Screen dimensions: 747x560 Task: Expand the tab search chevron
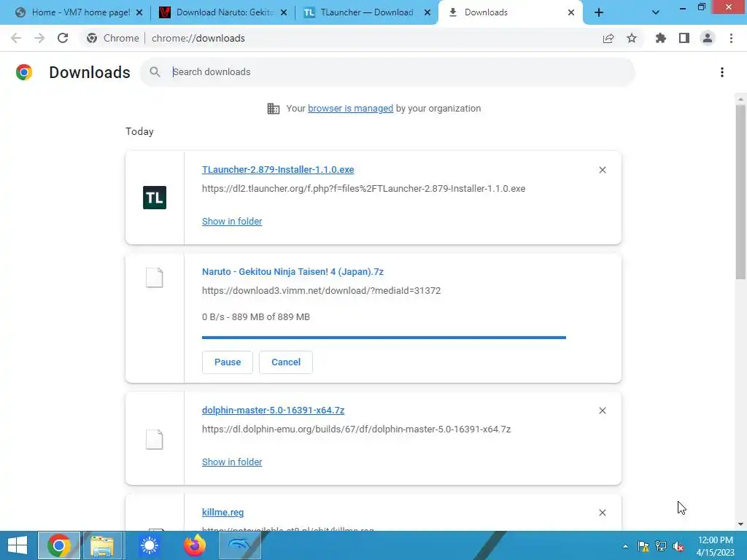coord(656,13)
